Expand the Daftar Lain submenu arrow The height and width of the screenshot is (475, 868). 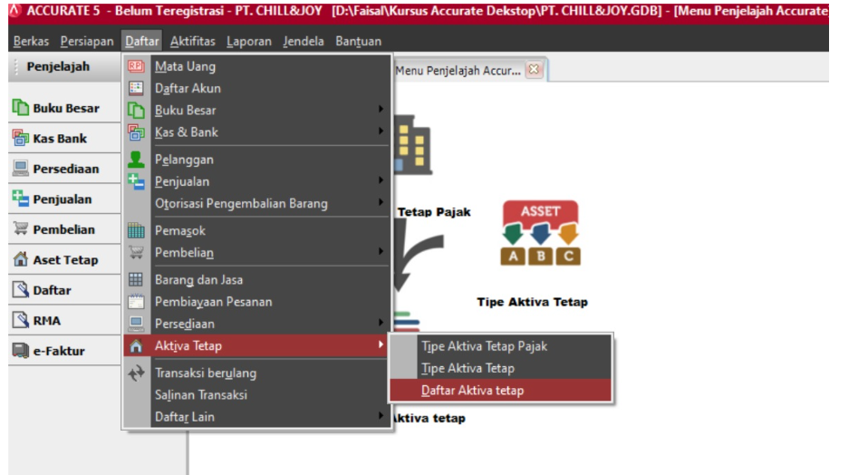point(381,417)
